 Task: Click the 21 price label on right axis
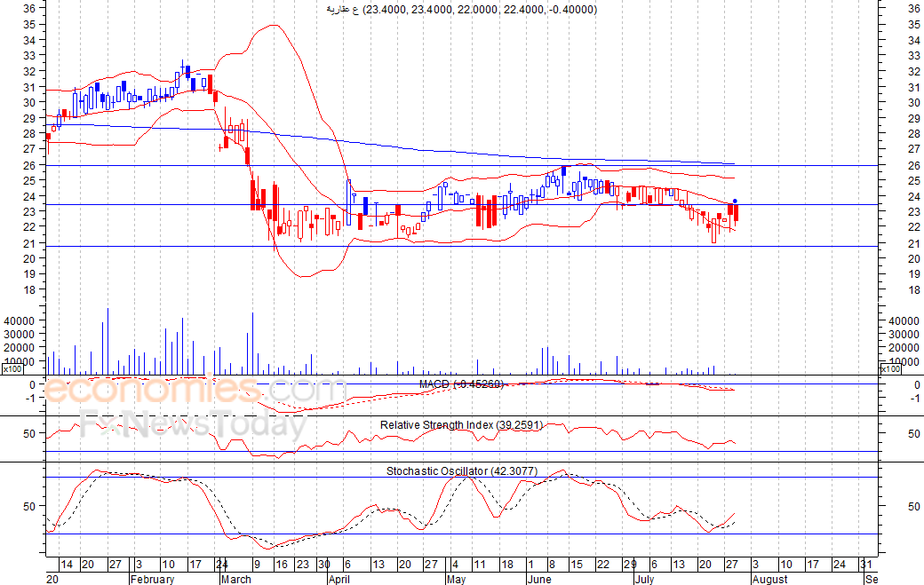click(914, 243)
